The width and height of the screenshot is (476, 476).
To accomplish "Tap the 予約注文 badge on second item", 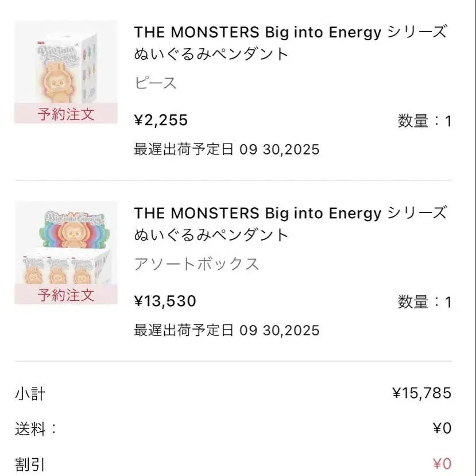I will [x=66, y=295].
